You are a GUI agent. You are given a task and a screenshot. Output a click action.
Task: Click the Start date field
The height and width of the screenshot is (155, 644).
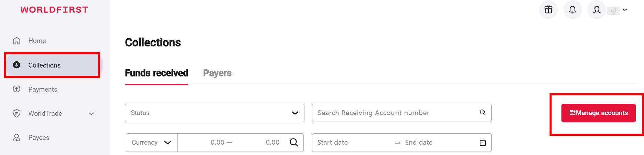[x=351, y=143]
